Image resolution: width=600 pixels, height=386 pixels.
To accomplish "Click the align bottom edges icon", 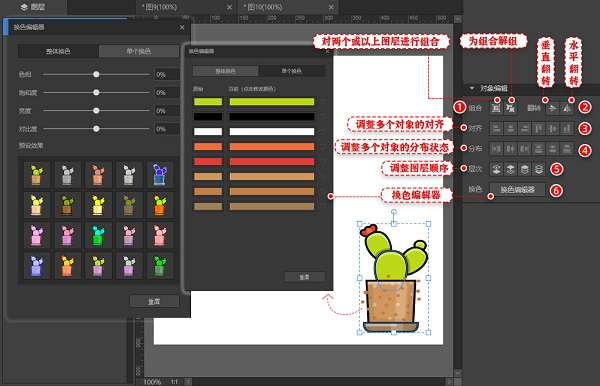I will click(x=567, y=129).
